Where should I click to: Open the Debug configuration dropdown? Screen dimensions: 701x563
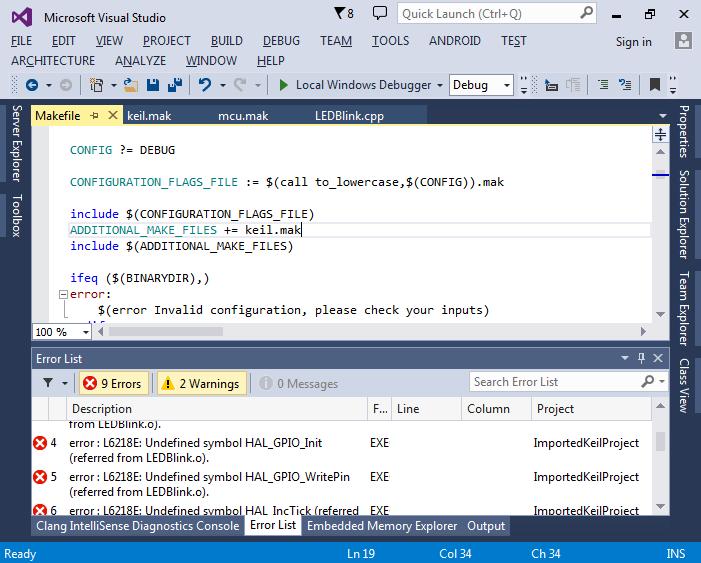(x=481, y=86)
